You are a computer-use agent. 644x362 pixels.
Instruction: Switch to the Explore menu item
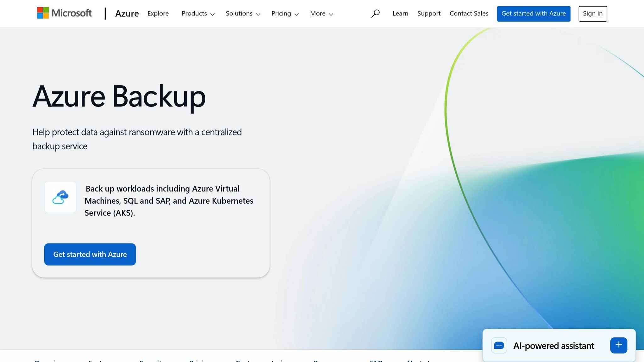point(158,14)
